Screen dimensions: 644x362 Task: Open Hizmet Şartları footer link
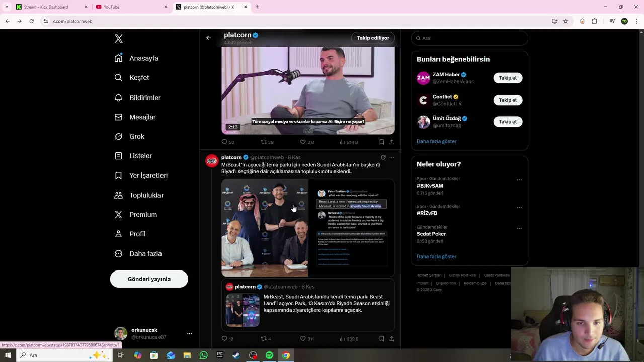(429, 275)
